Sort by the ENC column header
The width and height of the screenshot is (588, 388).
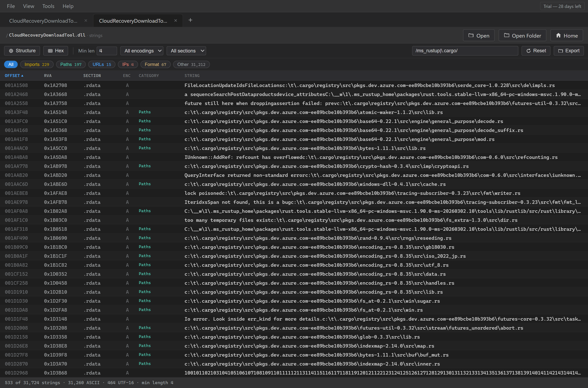(127, 76)
